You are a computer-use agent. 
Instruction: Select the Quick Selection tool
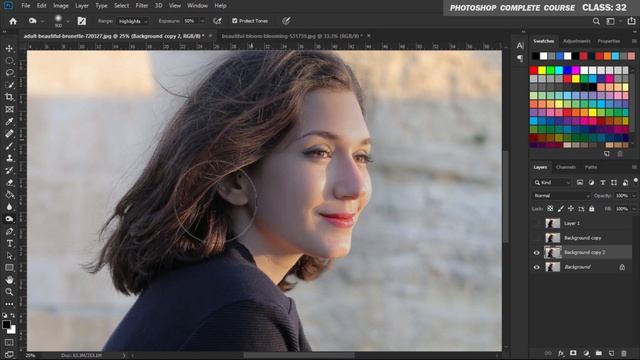(x=9, y=85)
